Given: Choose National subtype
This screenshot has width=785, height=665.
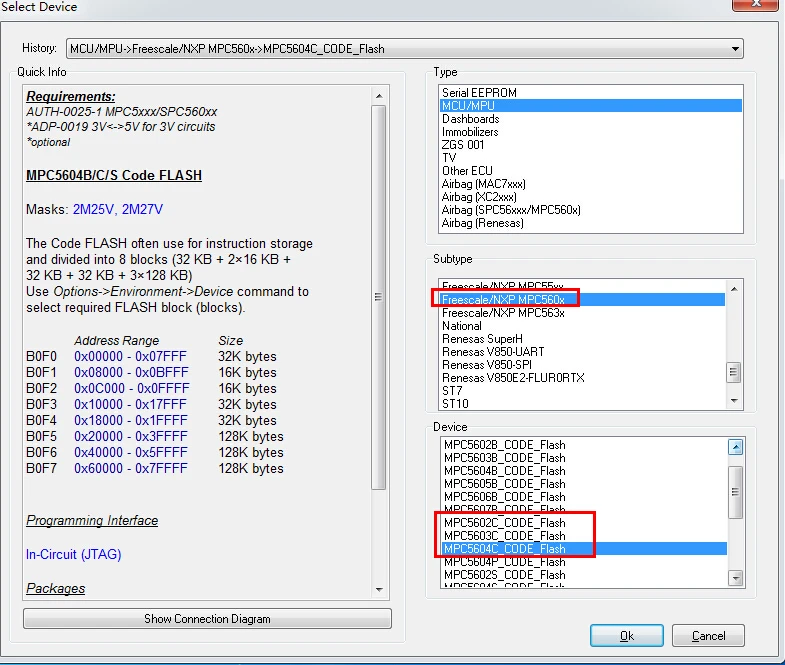Looking at the screenshot, I should [582, 325].
